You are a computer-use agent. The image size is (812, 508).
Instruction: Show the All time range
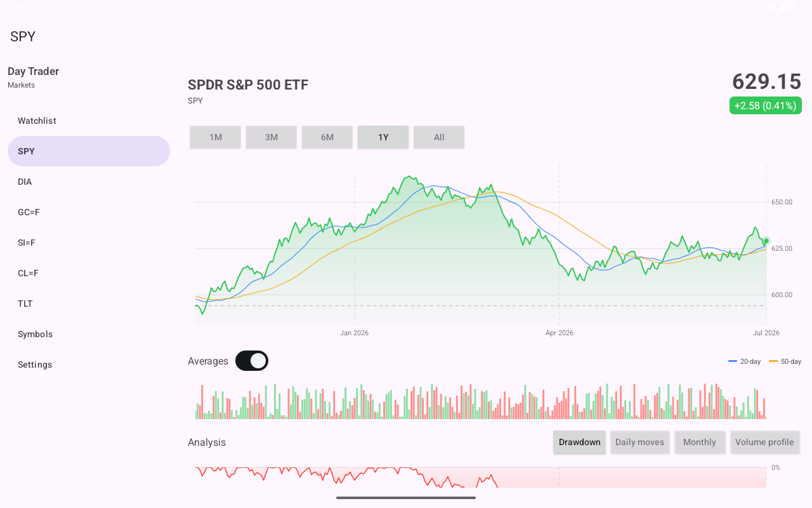pos(439,137)
